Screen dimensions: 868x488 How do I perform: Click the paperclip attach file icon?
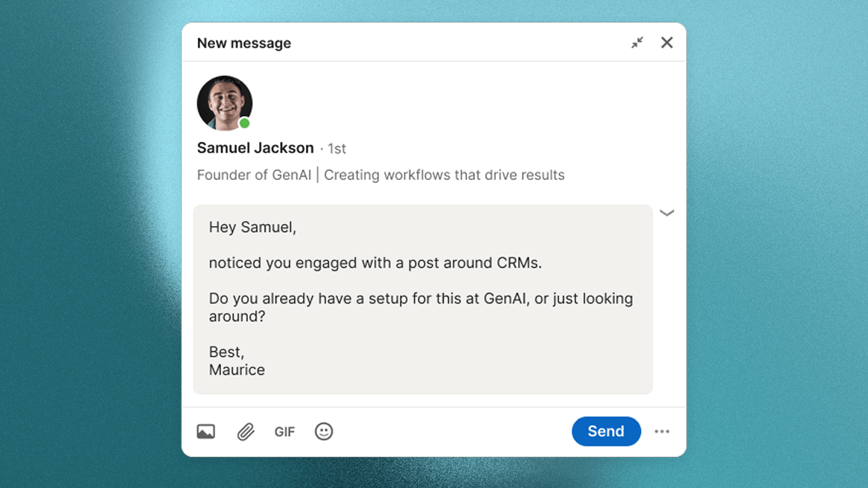click(x=246, y=431)
